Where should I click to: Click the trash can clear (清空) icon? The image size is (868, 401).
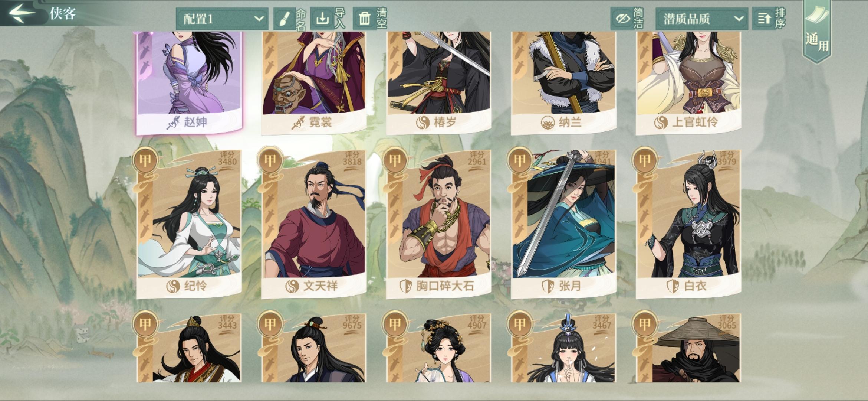(365, 18)
